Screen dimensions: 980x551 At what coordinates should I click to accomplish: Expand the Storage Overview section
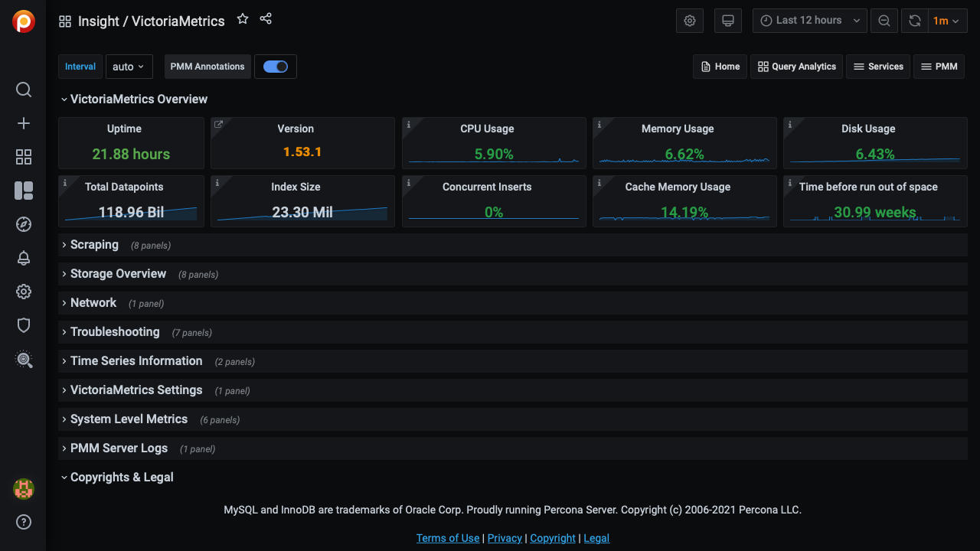(118, 274)
